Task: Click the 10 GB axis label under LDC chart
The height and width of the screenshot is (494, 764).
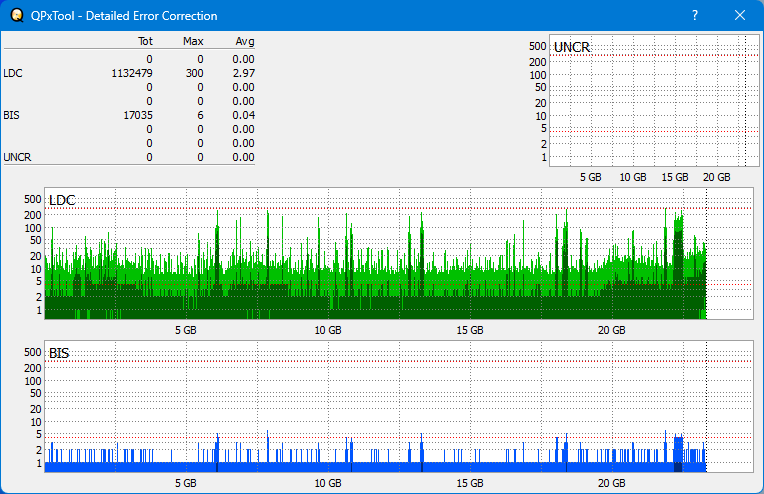Action: pyautogui.click(x=328, y=330)
